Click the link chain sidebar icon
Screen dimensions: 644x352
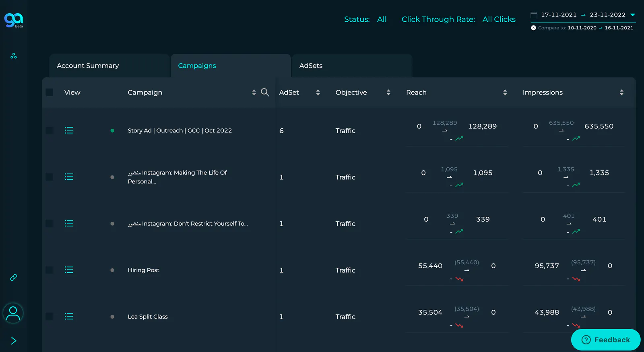pos(14,278)
